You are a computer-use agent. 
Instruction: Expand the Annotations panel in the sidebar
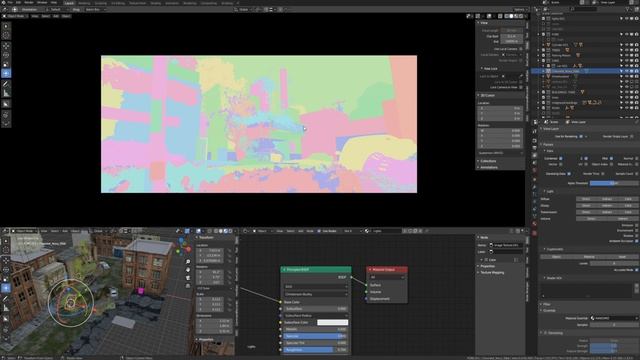[x=489, y=167]
